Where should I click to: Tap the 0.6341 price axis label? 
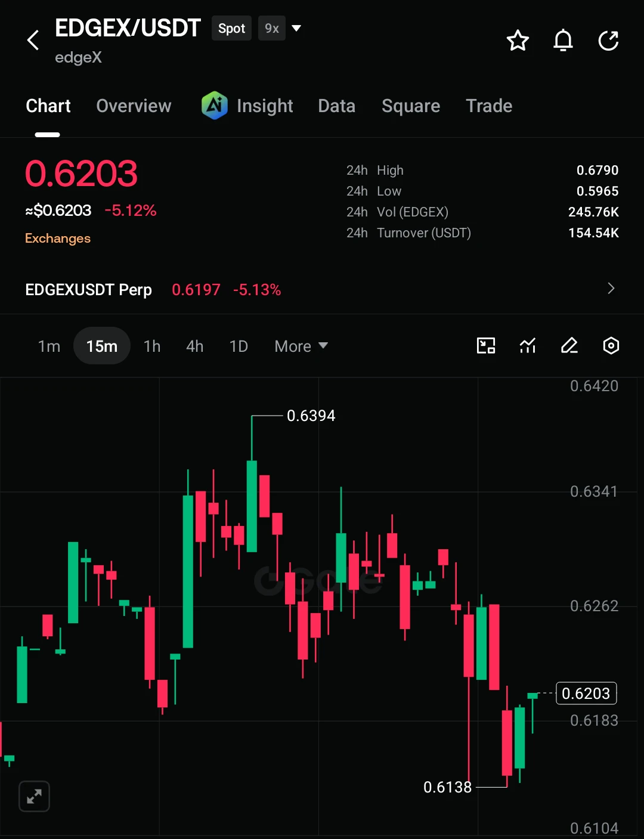pos(594,491)
